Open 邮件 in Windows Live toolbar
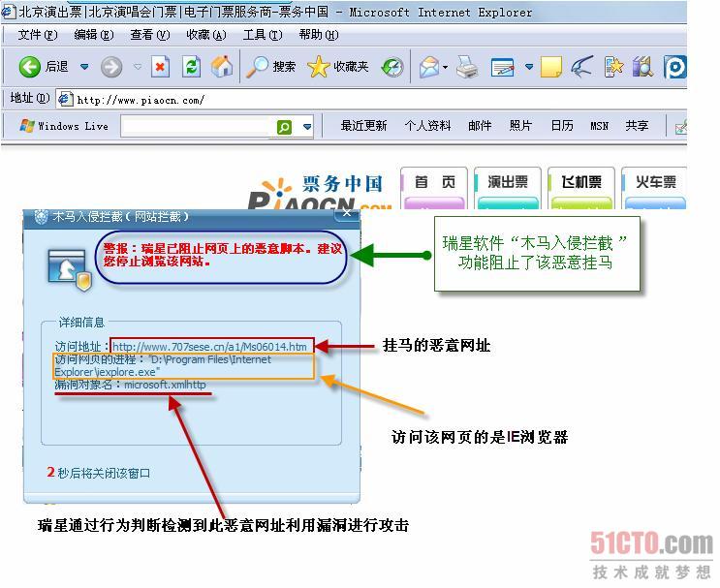Image resolution: width=720 pixels, height=588 pixels. coord(480,125)
